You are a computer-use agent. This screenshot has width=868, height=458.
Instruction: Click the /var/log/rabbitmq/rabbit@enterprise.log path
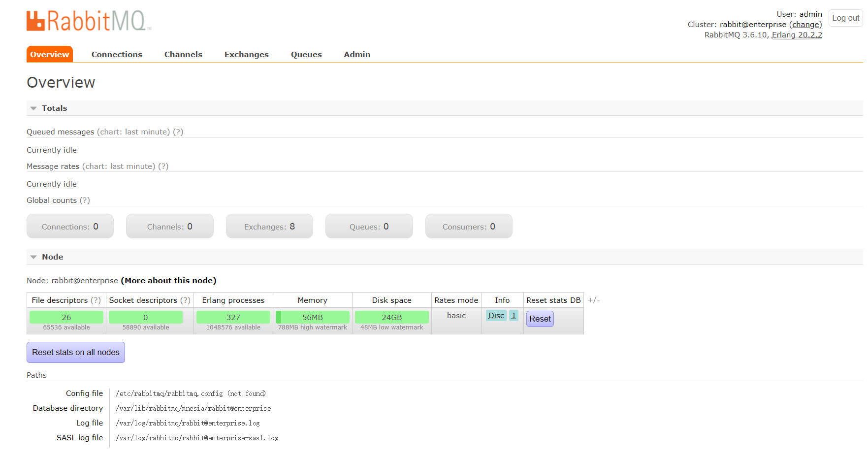pyautogui.click(x=188, y=423)
